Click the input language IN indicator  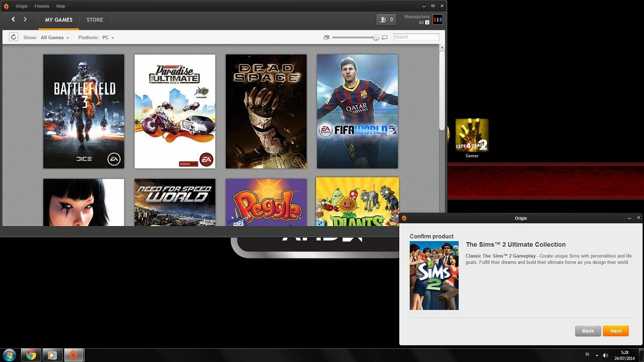click(587, 354)
